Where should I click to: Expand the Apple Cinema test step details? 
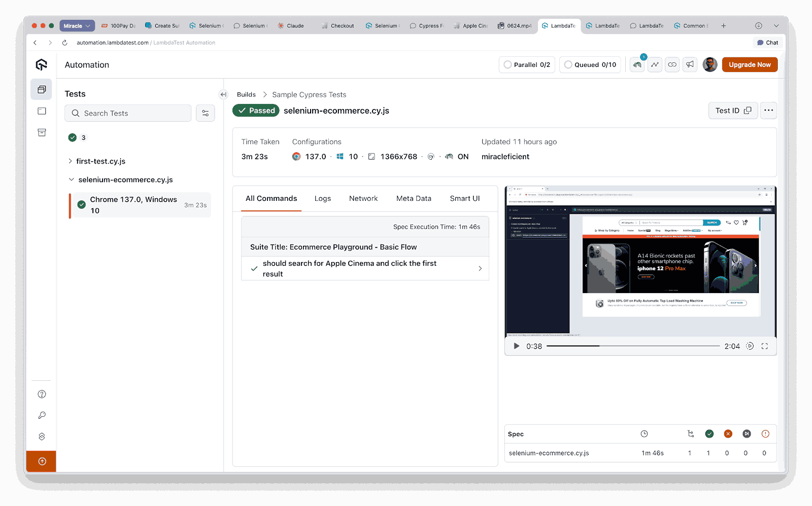click(480, 268)
